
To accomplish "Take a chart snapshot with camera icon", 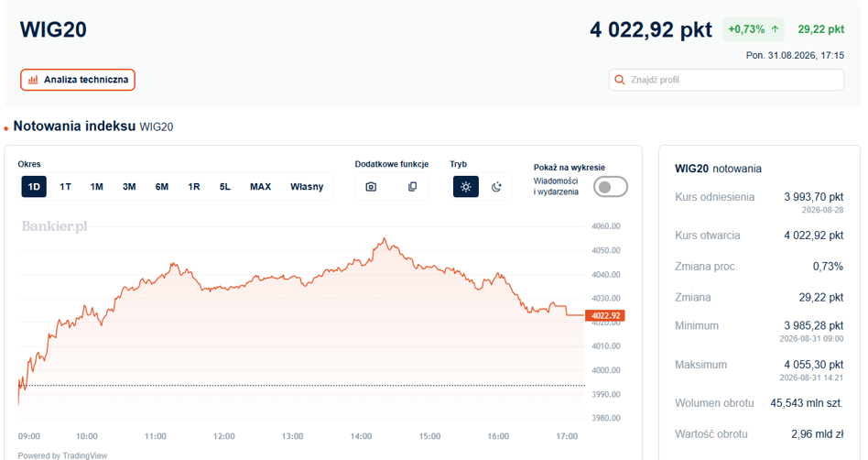I will click(371, 187).
